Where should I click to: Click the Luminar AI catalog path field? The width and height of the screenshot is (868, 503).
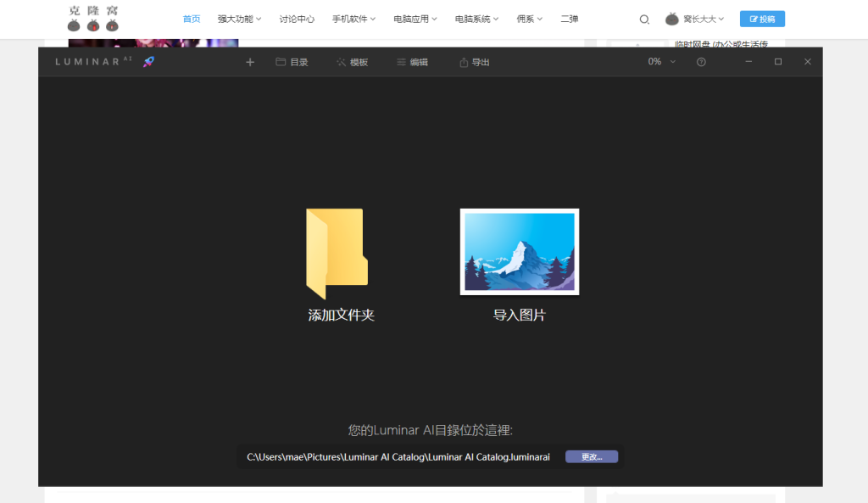398,456
